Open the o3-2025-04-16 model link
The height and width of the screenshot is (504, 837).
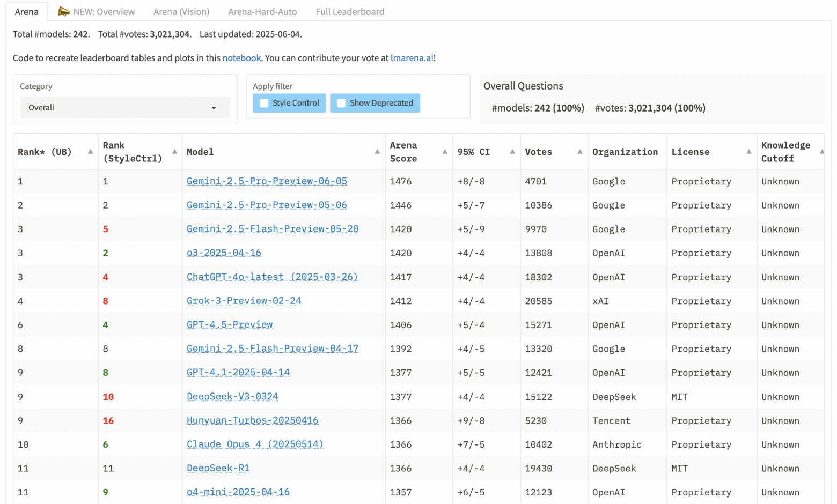[x=224, y=253]
